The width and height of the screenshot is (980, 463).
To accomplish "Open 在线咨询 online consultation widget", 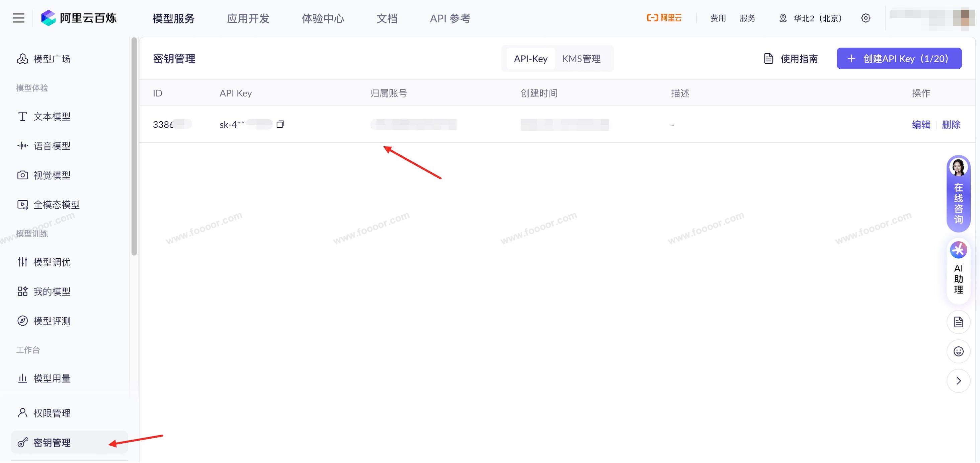I will click(958, 194).
